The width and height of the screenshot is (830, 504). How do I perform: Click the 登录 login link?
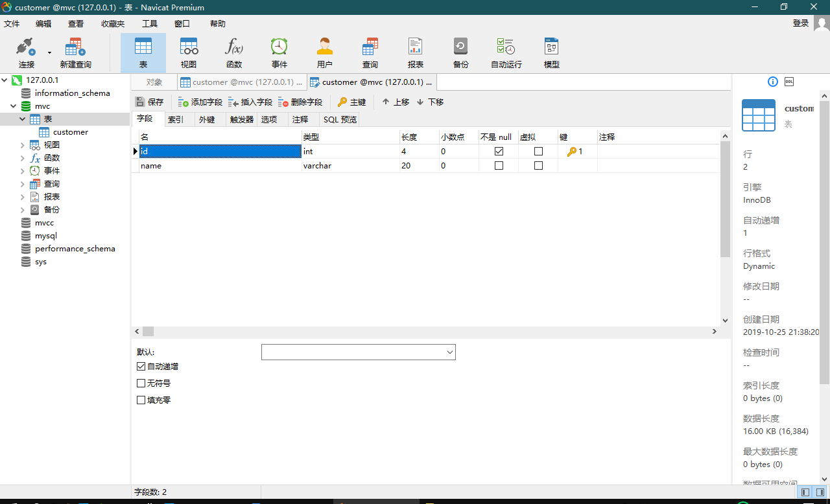(801, 23)
